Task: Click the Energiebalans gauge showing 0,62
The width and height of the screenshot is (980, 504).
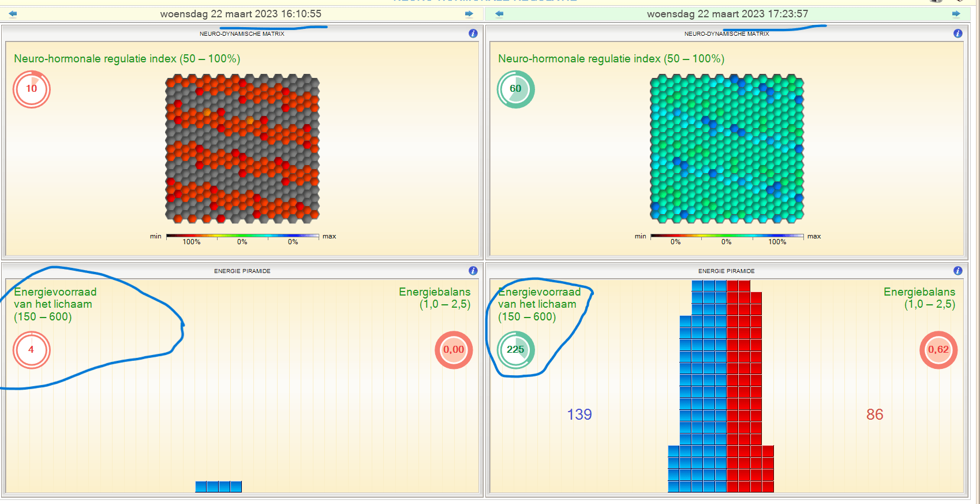Action: tap(938, 350)
